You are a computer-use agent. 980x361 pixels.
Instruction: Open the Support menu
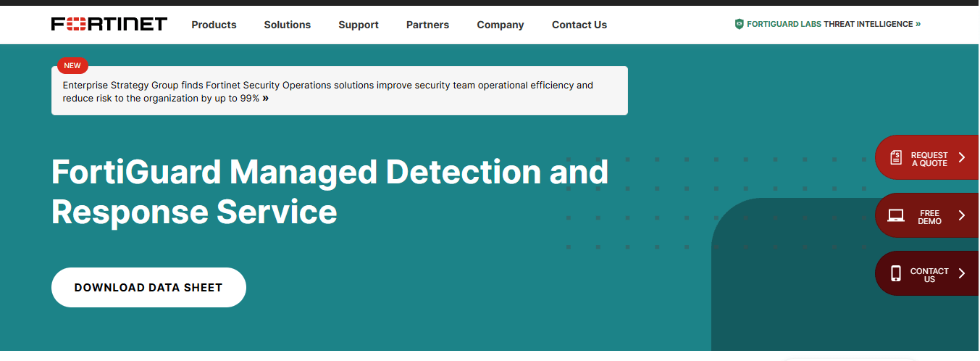click(359, 25)
